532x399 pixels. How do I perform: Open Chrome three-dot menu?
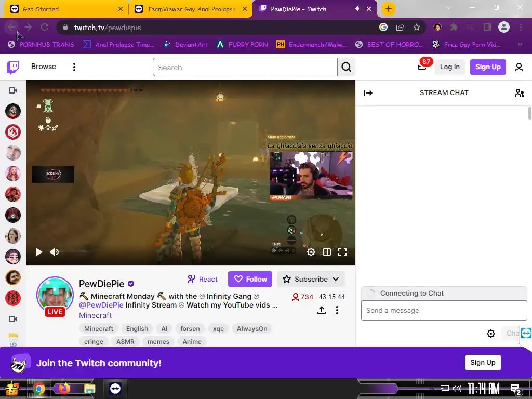point(521,28)
